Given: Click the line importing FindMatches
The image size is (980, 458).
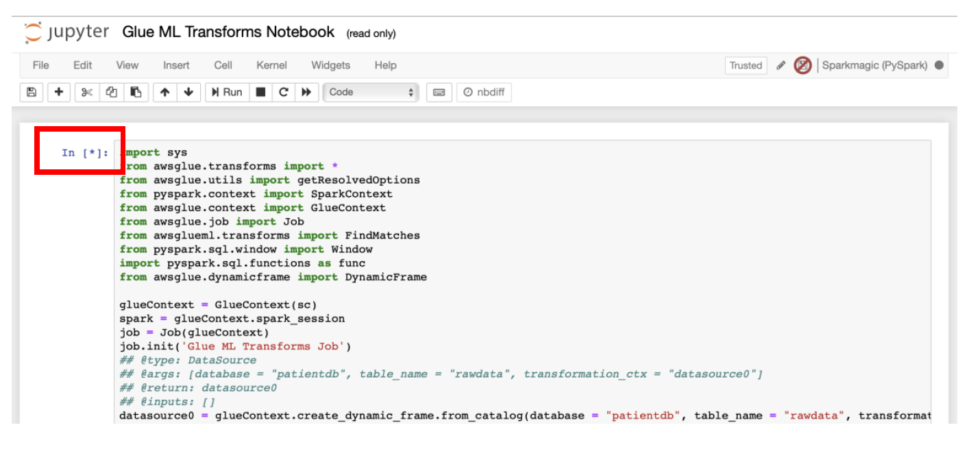Looking at the screenshot, I should pos(269,235).
